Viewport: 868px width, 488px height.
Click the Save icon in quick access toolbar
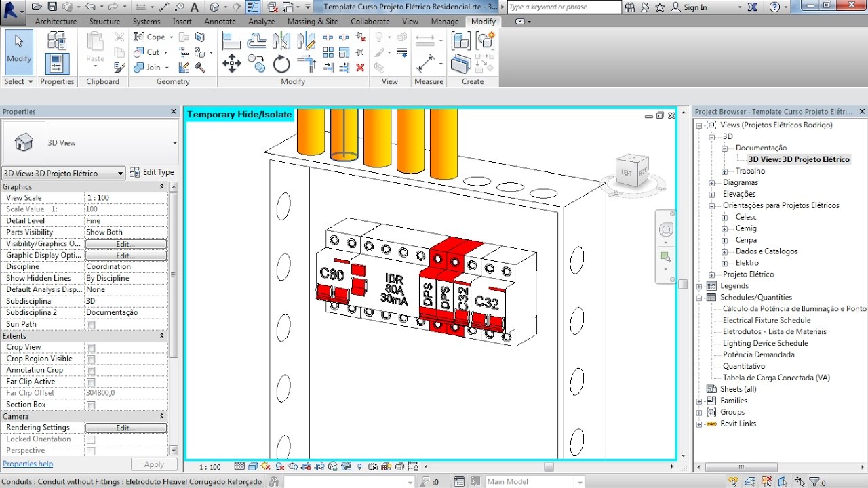52,7
